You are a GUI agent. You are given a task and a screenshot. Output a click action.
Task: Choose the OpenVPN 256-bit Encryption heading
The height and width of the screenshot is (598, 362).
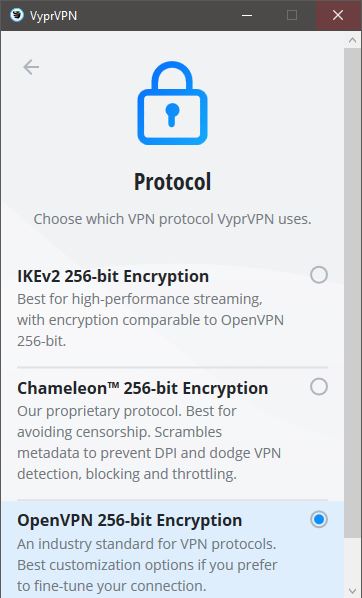point(130,520)
